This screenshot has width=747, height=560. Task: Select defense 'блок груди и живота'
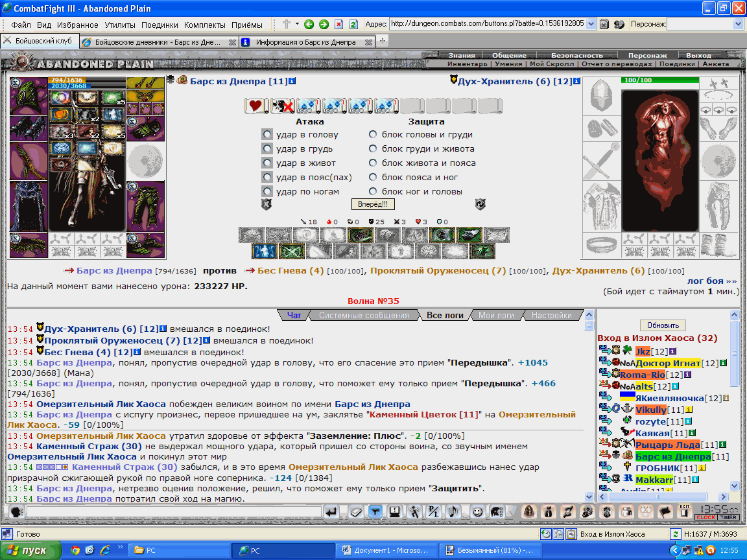[373, 149]
